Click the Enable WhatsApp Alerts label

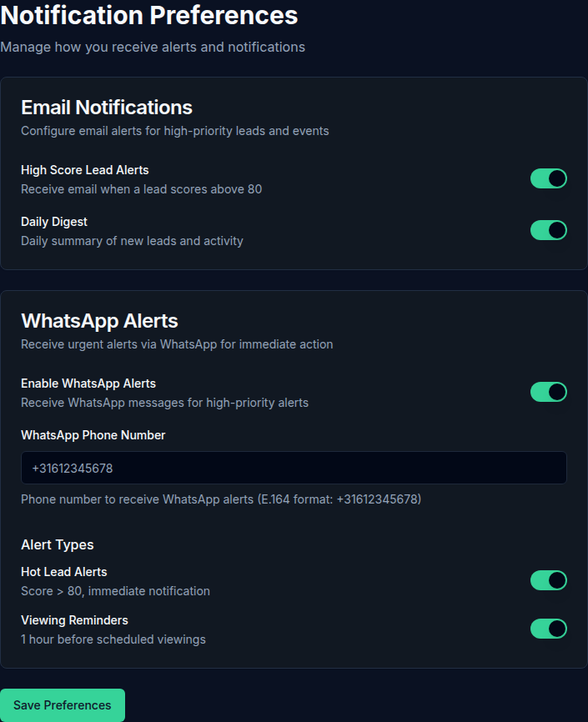[x=88, y=384]
